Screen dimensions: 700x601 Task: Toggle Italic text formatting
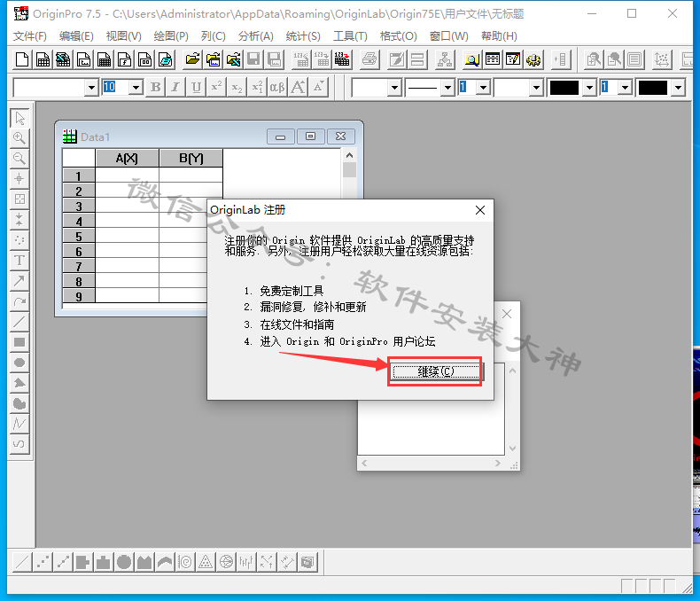pyautogui.click(x=175, y=87)
